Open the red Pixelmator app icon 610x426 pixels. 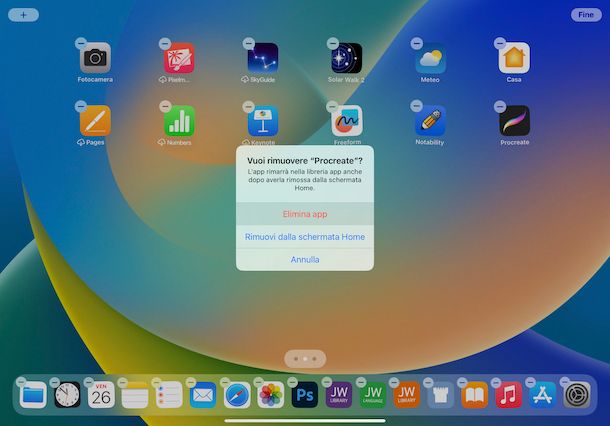coord(179,58)
